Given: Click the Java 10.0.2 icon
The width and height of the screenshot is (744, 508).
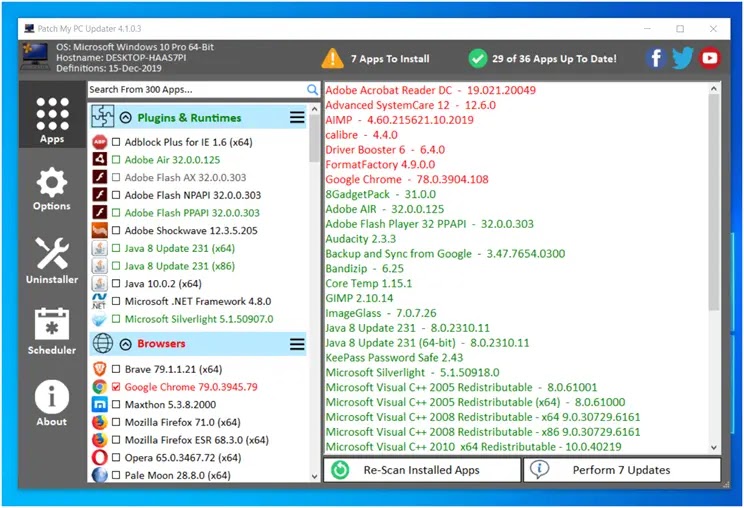Looking at the screenshot, I should click(x=99, y=283).
